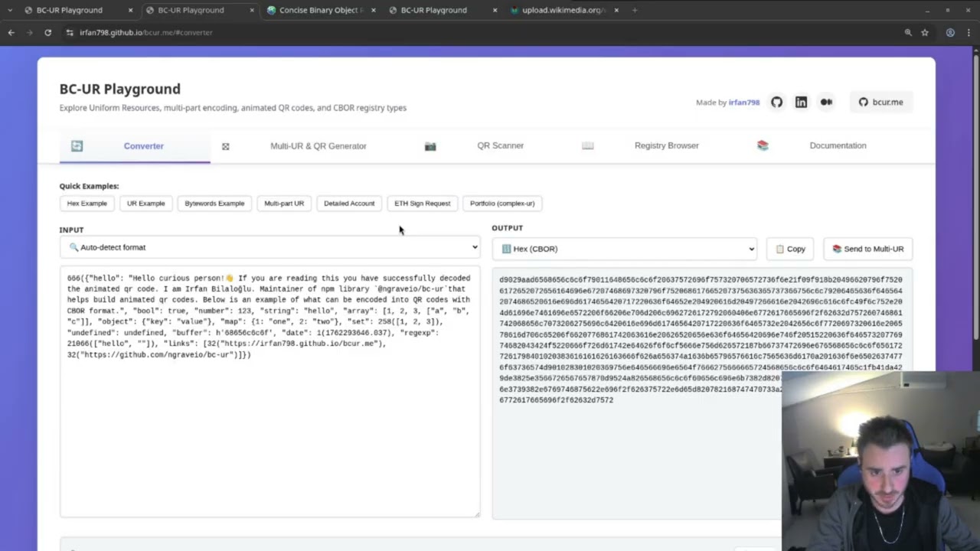Click the address bar URL
The height and width of the screenshot is (551, 980).
click(145, 33)
